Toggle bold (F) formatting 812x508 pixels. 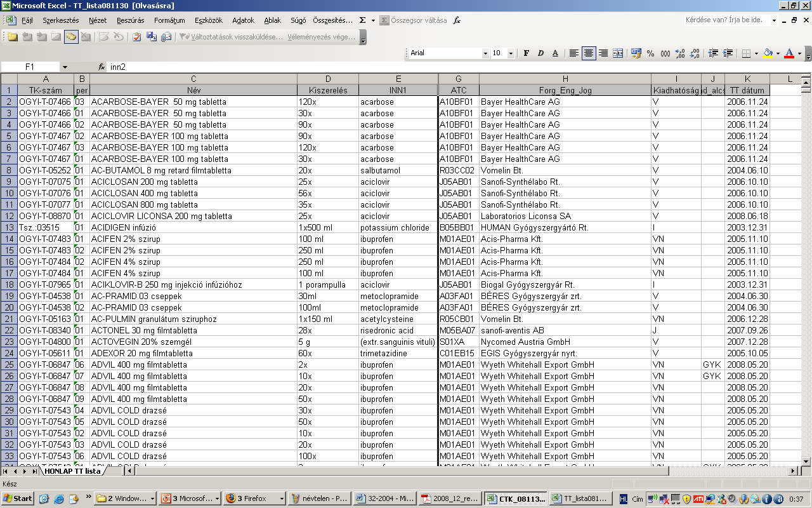coord(526,53)
